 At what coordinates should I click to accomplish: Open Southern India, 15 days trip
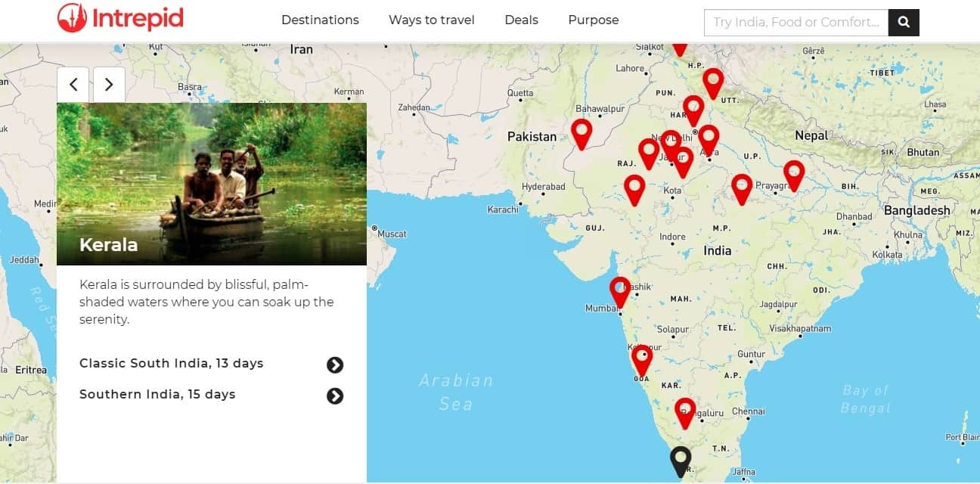tap(157, 395)
